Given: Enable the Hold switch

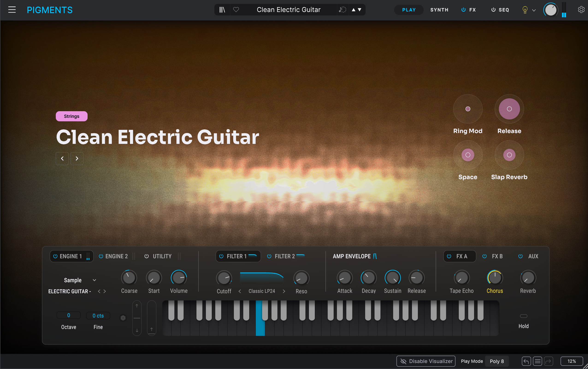Looking at the screenshot, I should click(523, 316).
